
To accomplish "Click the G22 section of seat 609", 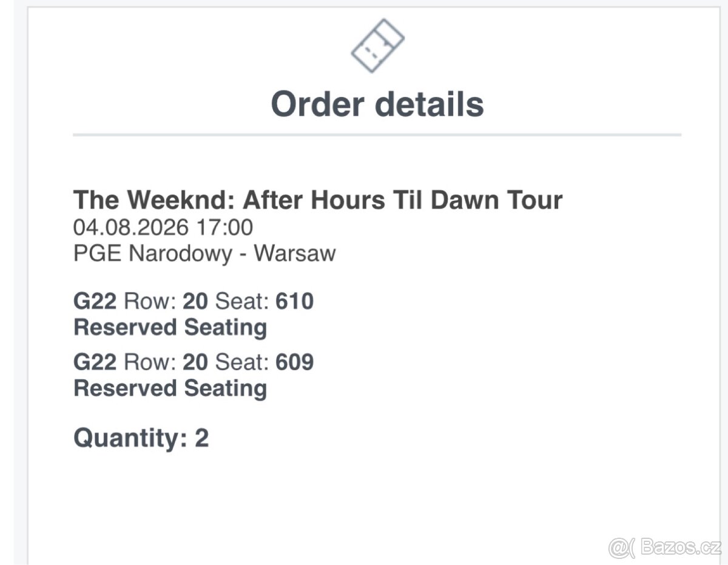I will [x=95, y=362].
